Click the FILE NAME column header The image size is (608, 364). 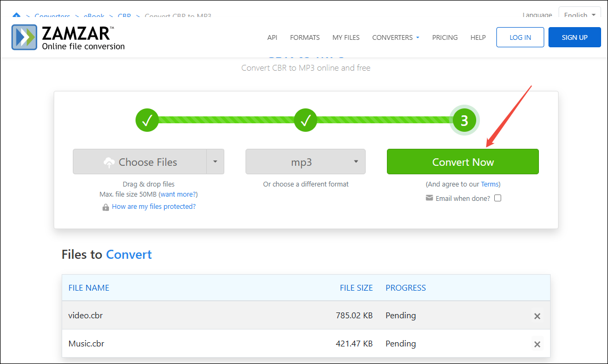(89, 287)
